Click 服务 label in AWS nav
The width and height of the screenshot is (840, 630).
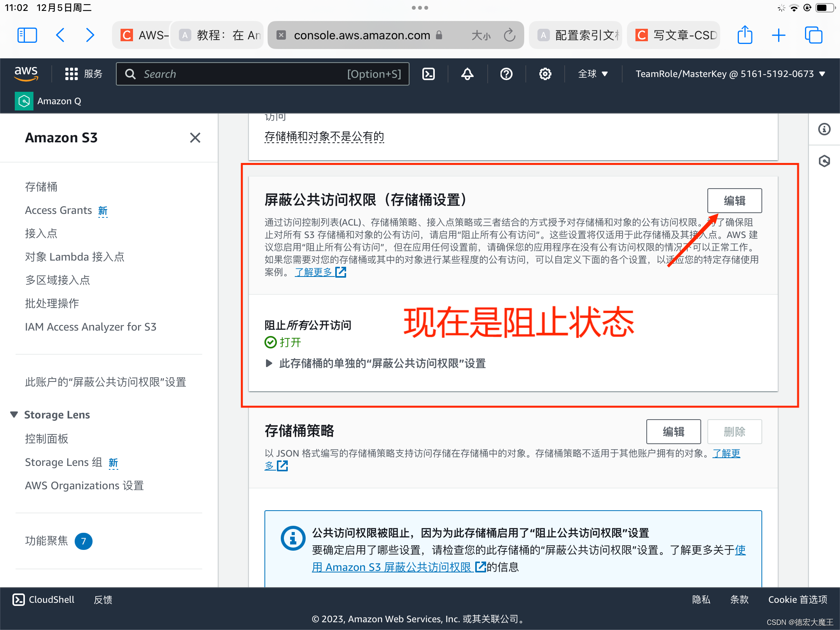pyautogui.click(x=93, y=74)
